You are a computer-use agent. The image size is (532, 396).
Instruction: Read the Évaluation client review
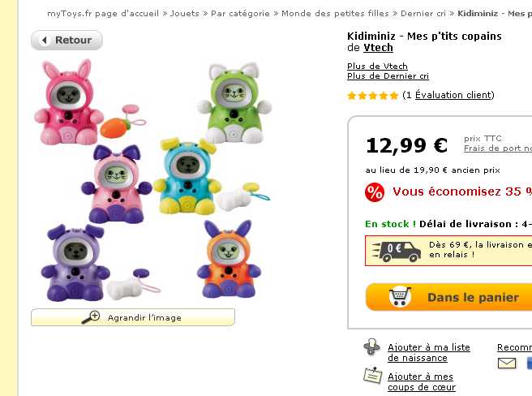(x=453, y=96)
